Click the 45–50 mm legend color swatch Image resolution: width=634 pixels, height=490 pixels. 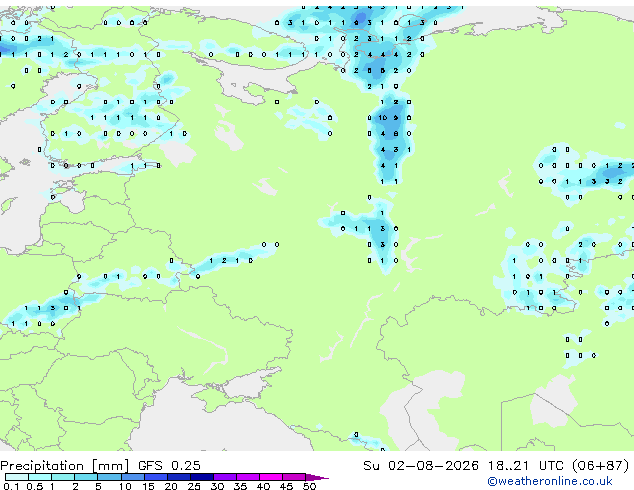pos(294,477)
